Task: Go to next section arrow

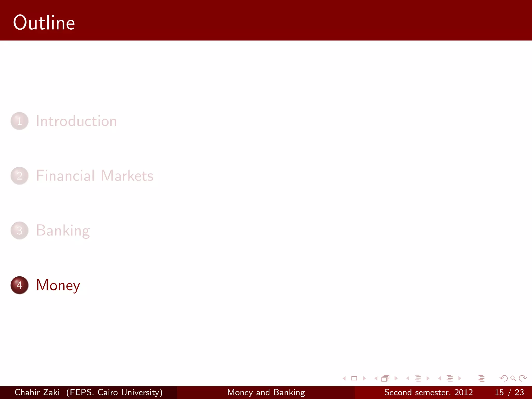Action: (460, 378)
